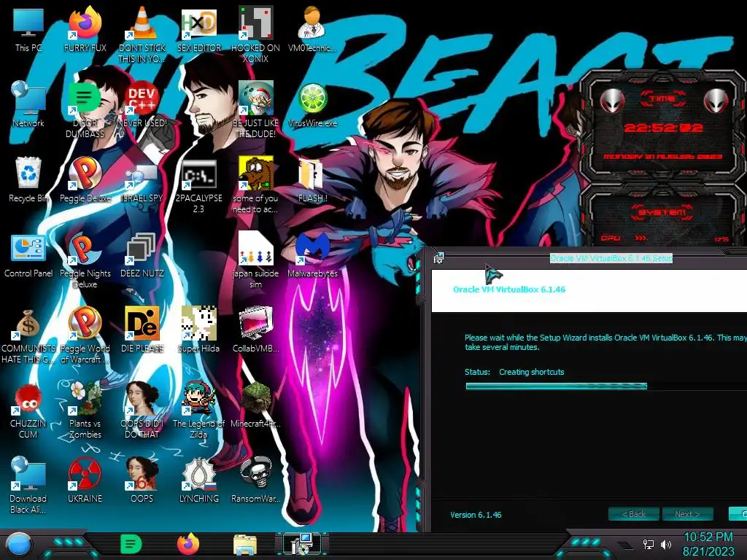Open the FLASH ! folder icon

(312, 179)
